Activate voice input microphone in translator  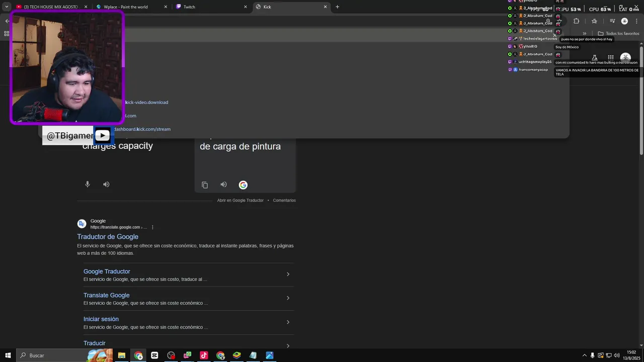point(88,185)
